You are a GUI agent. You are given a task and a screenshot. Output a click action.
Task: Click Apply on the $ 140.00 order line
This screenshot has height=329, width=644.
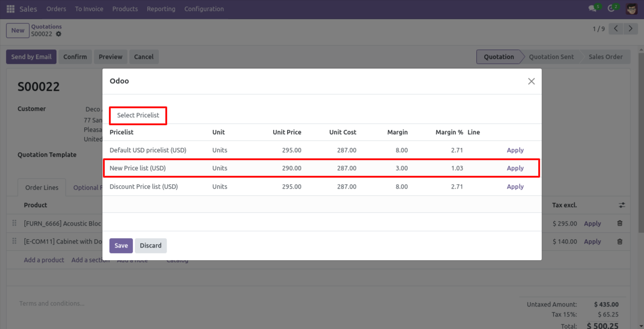tap(593, 242)
